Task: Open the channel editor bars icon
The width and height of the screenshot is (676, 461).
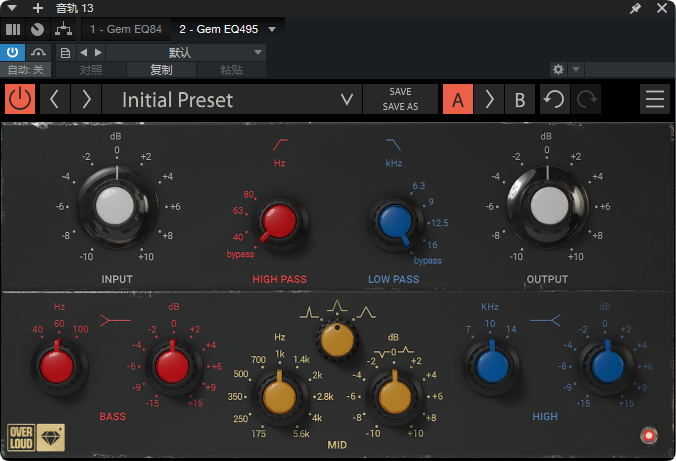Action: tap(13, 29)
